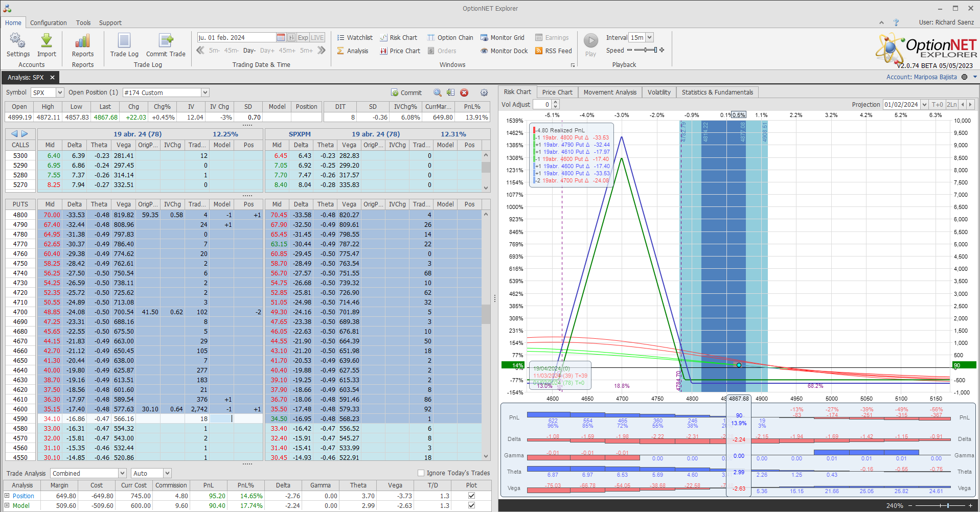Switch to the Volatility tab
This screenshot has width=980, height=512.
pyautogui.click(x=658, y=92)
